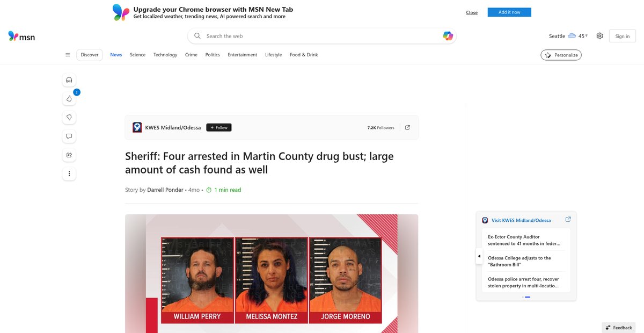Open the hamburger navigation menu
Screen dimensions: 644x333
tap(68, 55)
